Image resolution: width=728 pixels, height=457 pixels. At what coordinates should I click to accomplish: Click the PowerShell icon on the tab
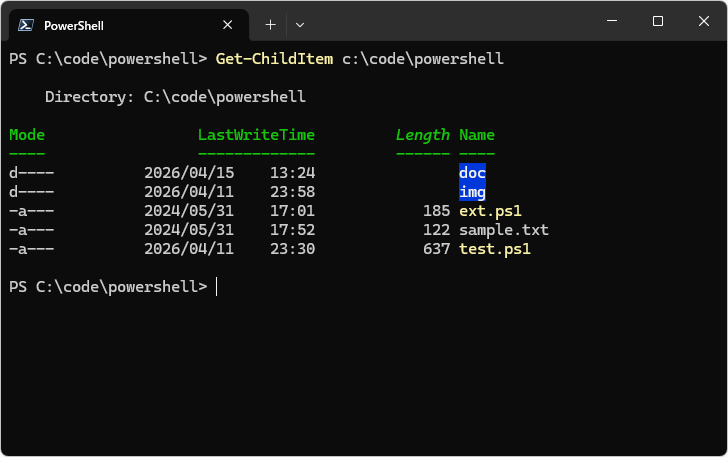coord(26,25)
